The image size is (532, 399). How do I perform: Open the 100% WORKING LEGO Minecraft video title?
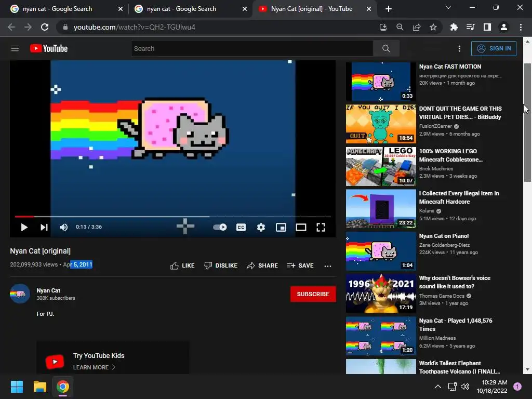click(451, 155)
